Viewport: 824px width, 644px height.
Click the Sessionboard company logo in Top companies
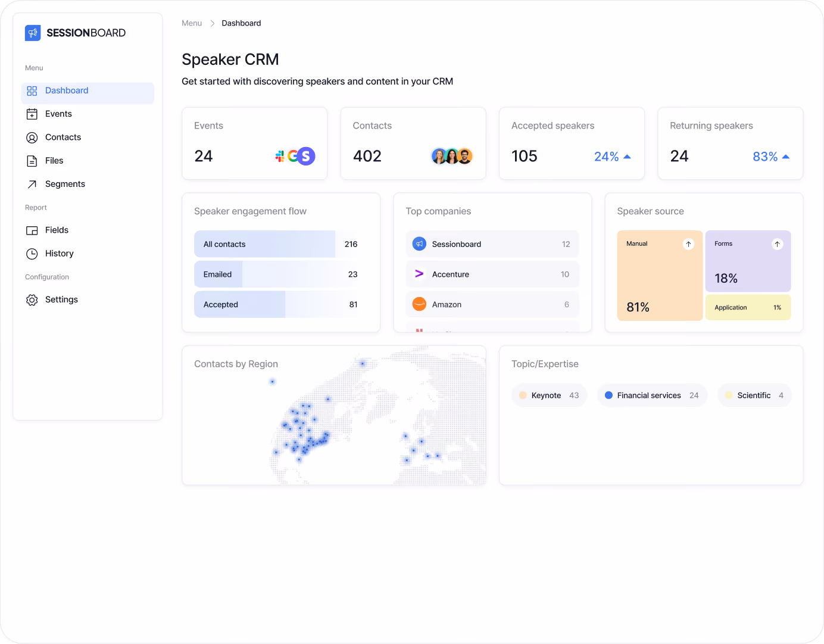(419, 244)
